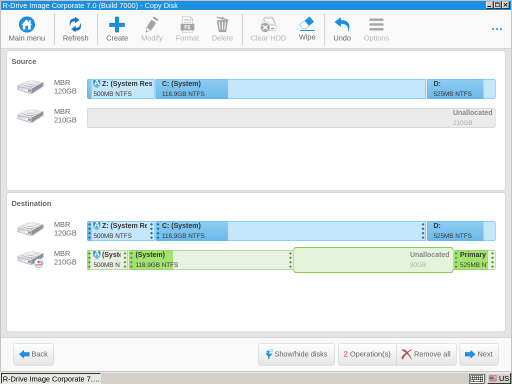Open the on-screen keyboard tray icon

[x=477, y=379]
